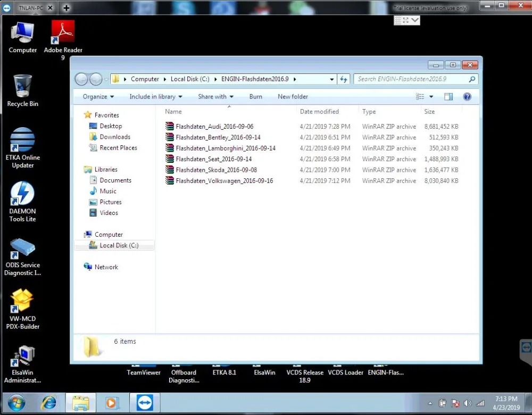Select Flashdaten_Lamborghini_2016-09-14 archive
Screen dimensions: 532x415
[x=220, y=148]
